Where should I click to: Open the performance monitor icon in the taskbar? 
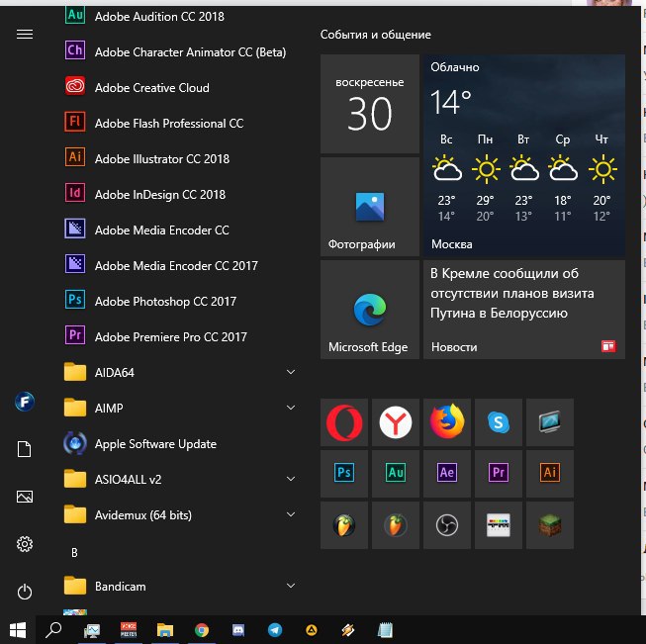point(92,630)
